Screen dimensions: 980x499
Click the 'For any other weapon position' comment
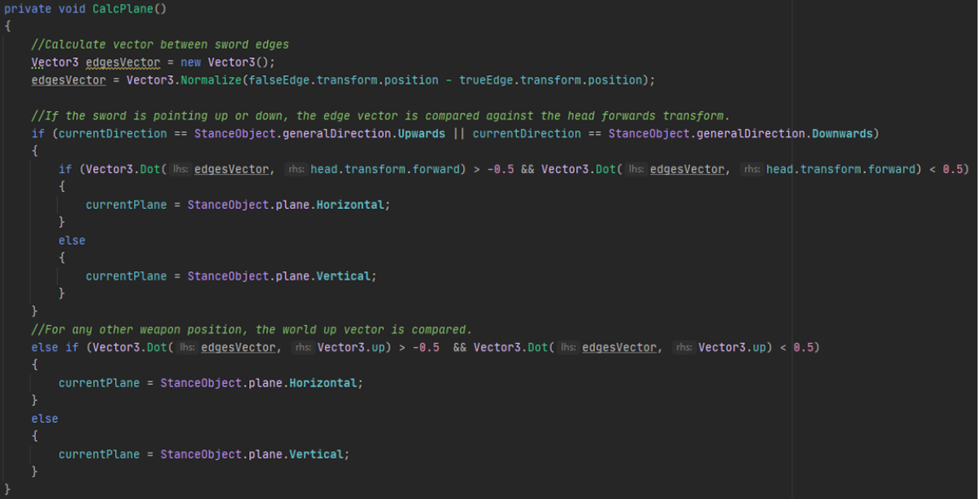pos(252,330)
